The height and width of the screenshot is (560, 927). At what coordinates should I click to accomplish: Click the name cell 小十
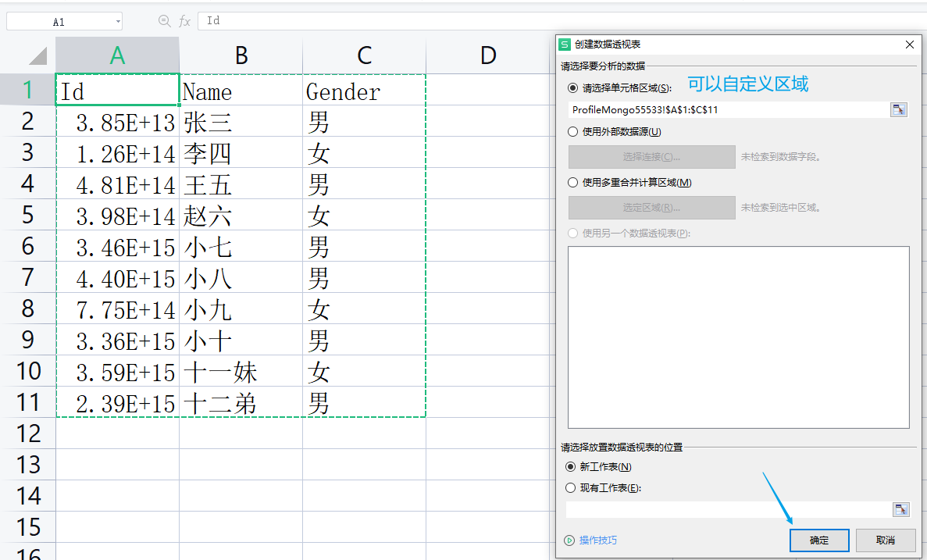coord(241,340)
